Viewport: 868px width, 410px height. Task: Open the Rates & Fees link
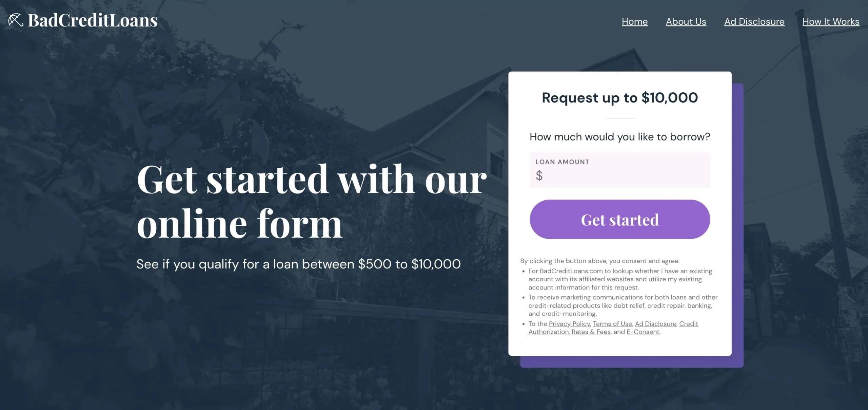click(x=591, y=332)
